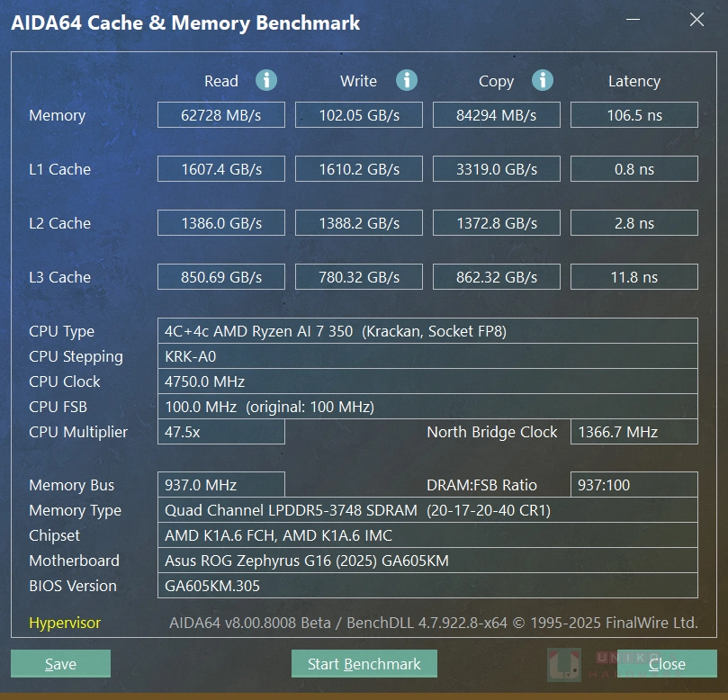Click the CPU FSB field 100.0 MHz
Screen dimensions: 728x700
tap(427, 407)
